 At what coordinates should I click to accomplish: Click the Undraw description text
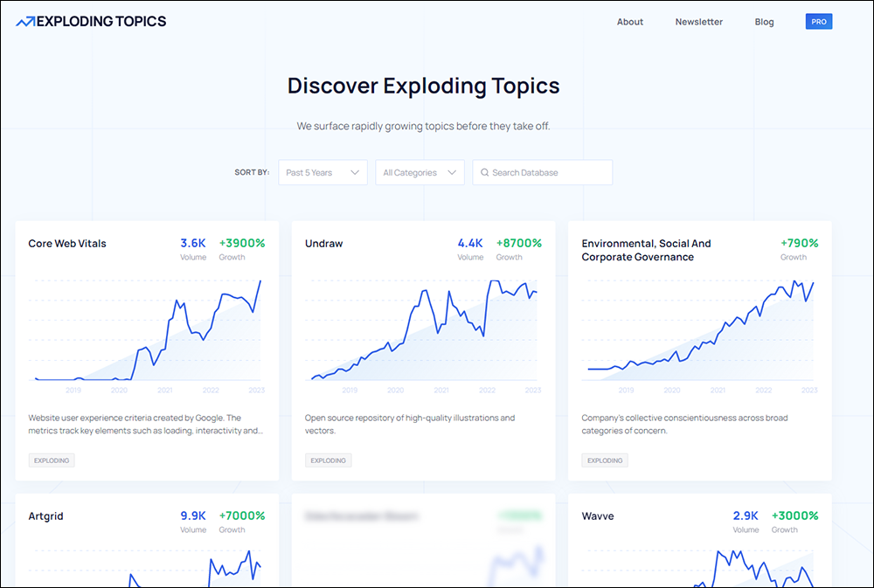[x=410, y=424]
